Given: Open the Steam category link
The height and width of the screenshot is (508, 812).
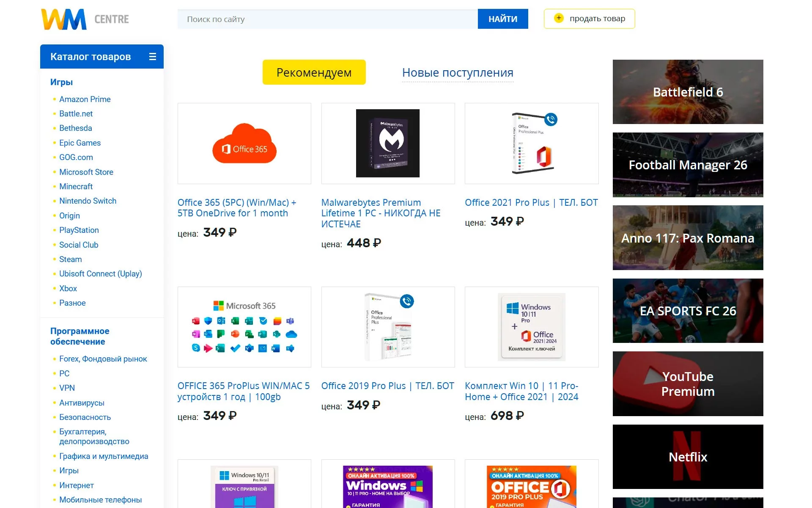Looking at the screenshot, I should click(x=70, y=259).
